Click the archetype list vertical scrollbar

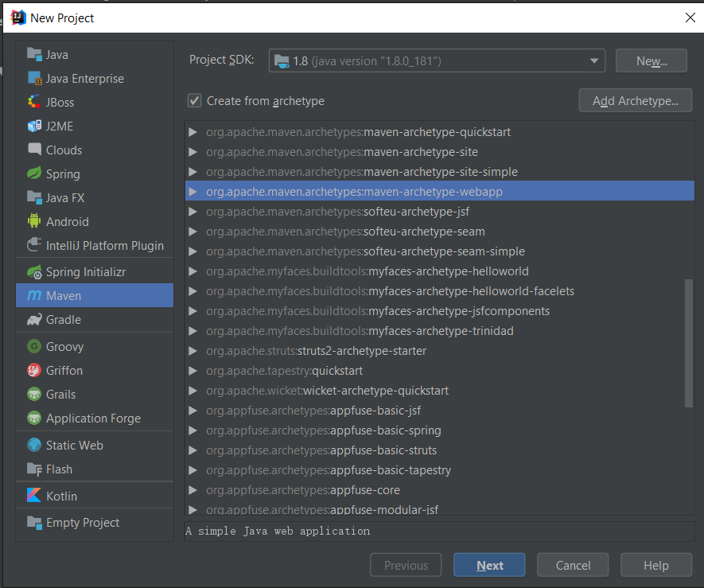click(x=689, y=342)
